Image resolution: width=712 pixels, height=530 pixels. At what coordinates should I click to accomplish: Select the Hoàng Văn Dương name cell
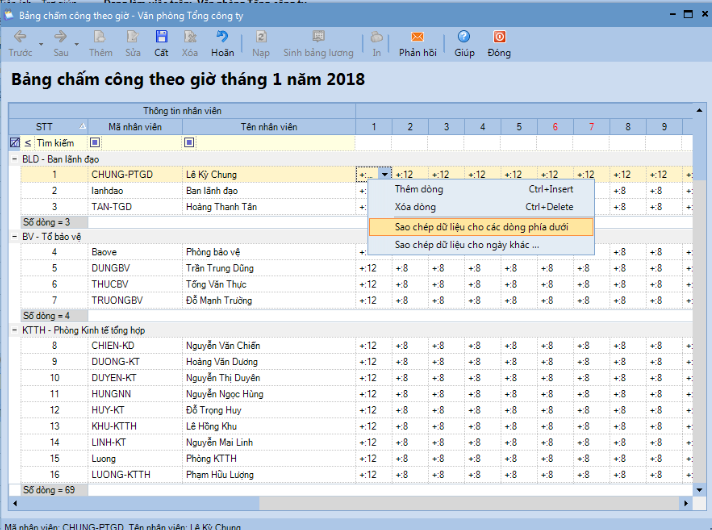(x=269, y=362)
